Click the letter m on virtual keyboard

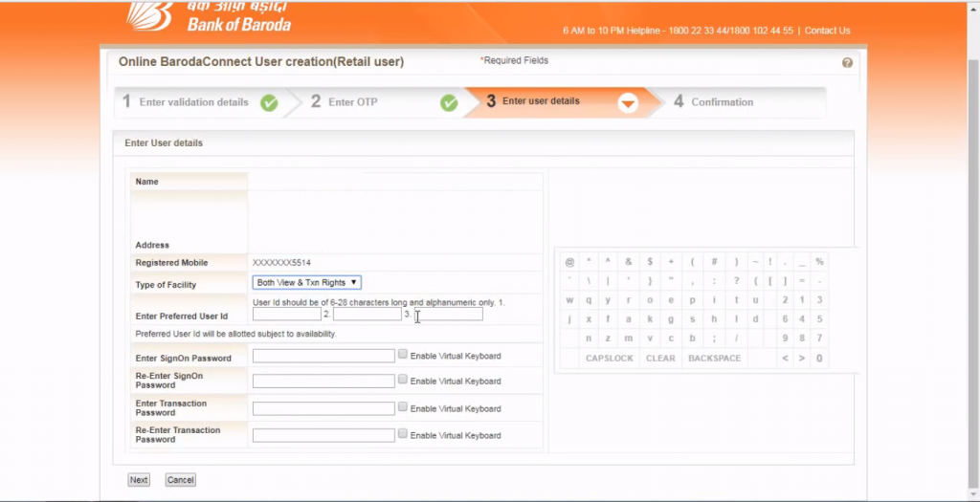[x=629, y=339]
